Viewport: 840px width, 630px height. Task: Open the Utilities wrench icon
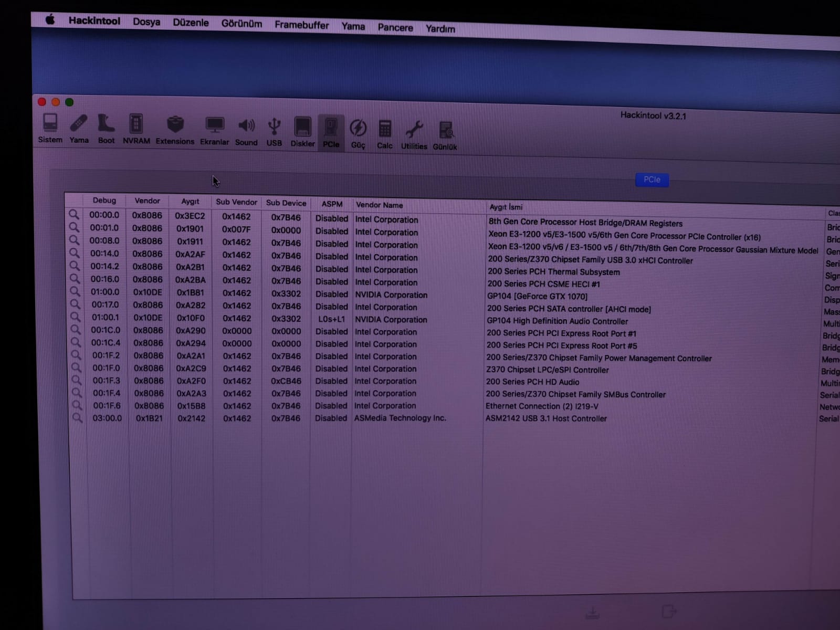[414, 134]
